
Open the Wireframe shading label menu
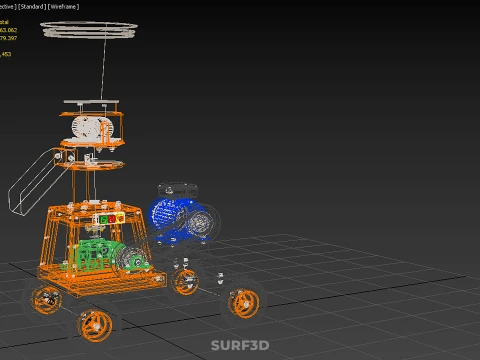[x=63, y=7]
